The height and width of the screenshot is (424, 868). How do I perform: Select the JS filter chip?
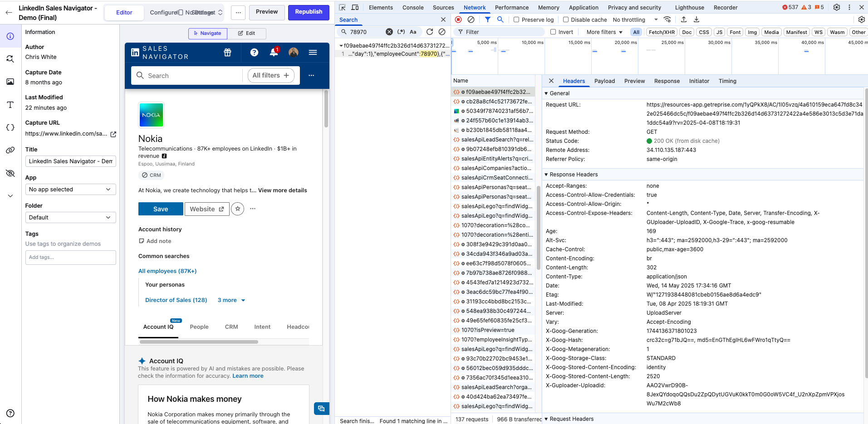click(x=719, y=32)
